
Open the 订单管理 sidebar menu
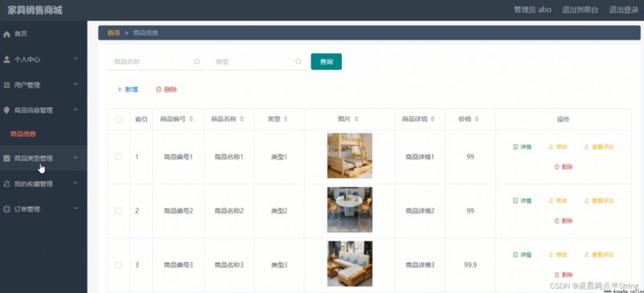43,209
